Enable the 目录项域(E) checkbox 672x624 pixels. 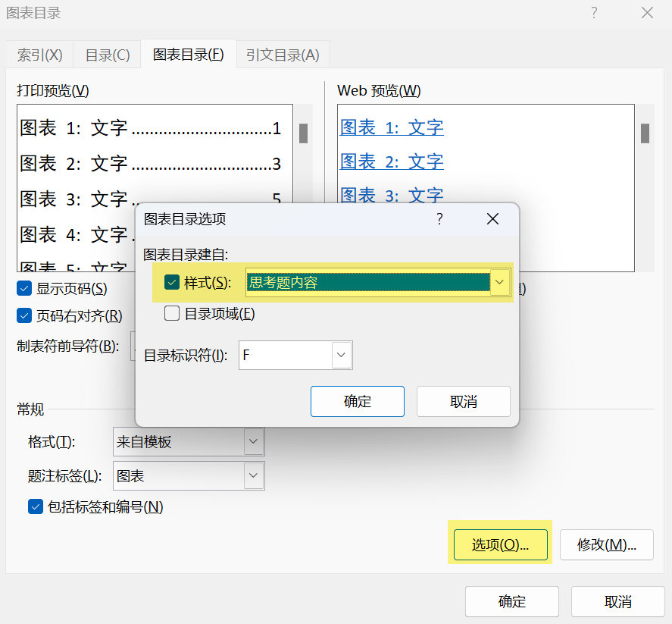pyautogui.click(x=172, y=313)
